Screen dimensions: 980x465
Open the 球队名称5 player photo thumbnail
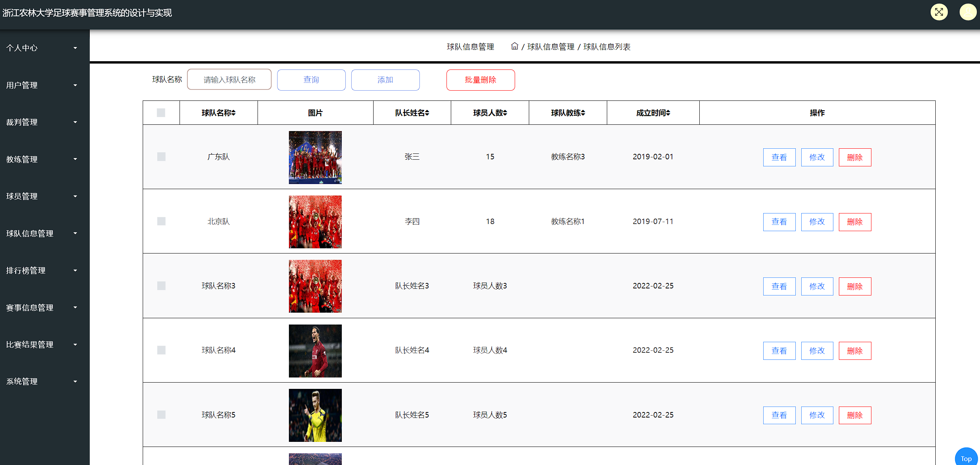pos(315,415)
